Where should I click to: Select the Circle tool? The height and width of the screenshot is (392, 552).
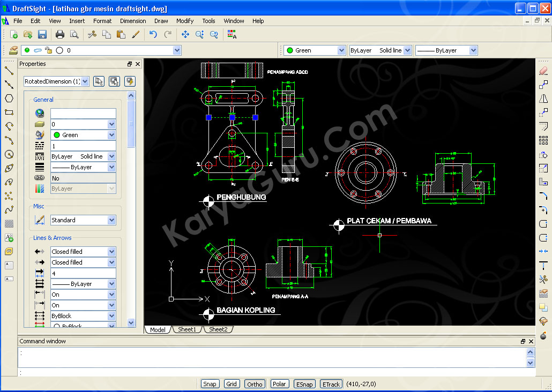point(9,154)
